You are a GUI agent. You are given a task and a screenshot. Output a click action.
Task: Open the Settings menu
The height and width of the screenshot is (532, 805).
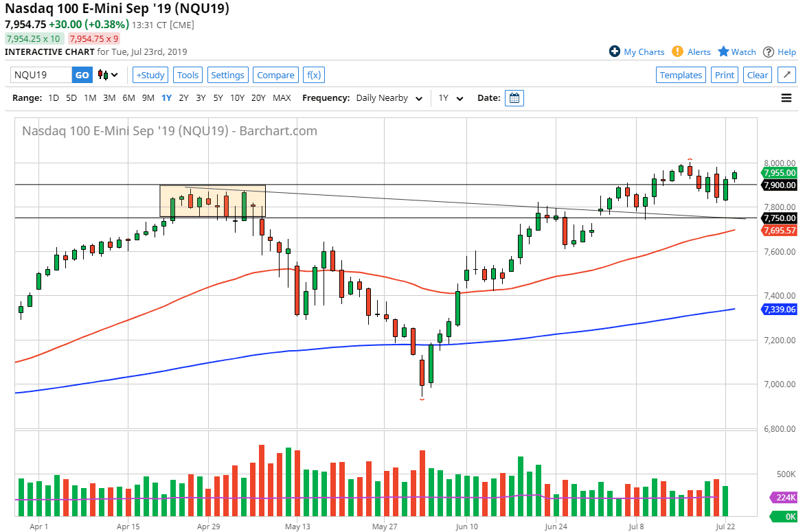point(227,74)
